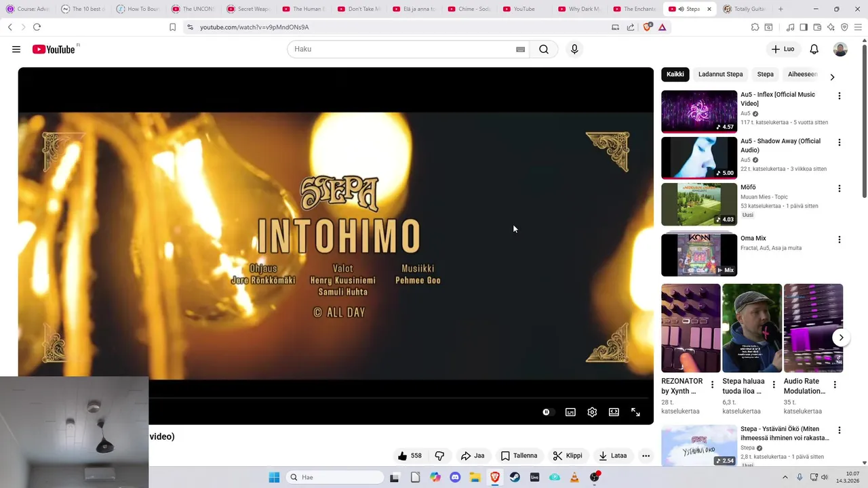Select the Aiheeseen filter chip
This screenshot has height=488, width=868.
click(x=803, y=75)
